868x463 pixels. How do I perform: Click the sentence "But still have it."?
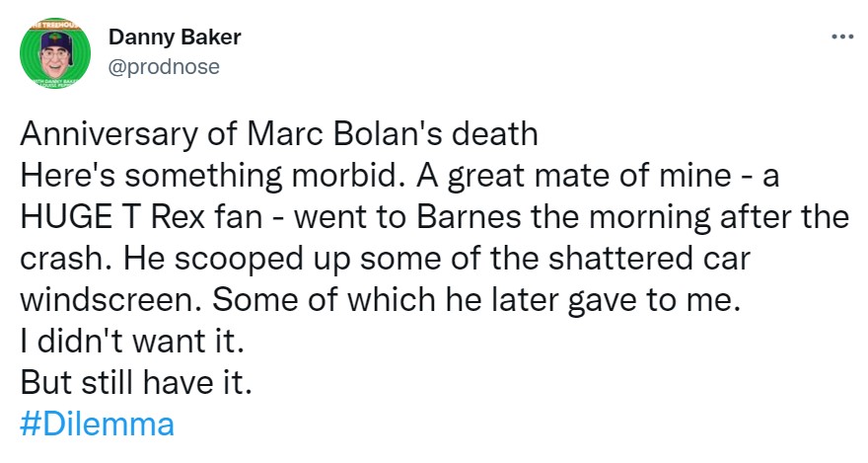coord(136,383)
